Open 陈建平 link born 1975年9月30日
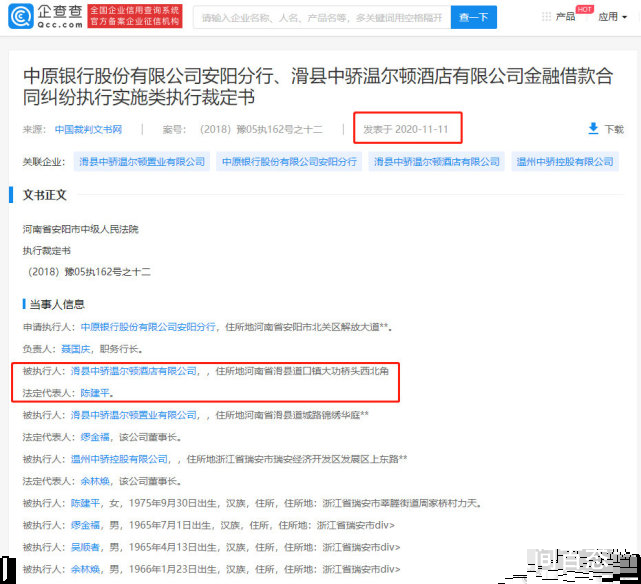This screenshot has height=584, width=641. tap(85, 503)
